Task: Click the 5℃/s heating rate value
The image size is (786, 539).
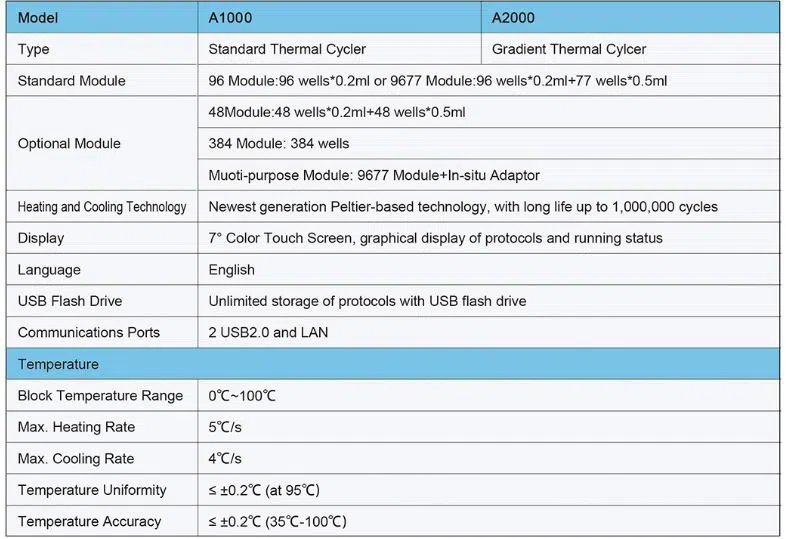Action: (x=225, y=427)
